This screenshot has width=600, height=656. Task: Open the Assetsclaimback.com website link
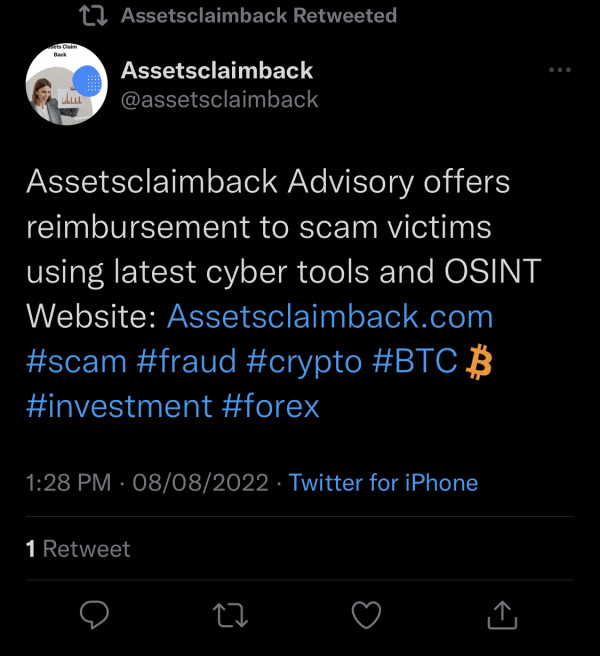330,316
